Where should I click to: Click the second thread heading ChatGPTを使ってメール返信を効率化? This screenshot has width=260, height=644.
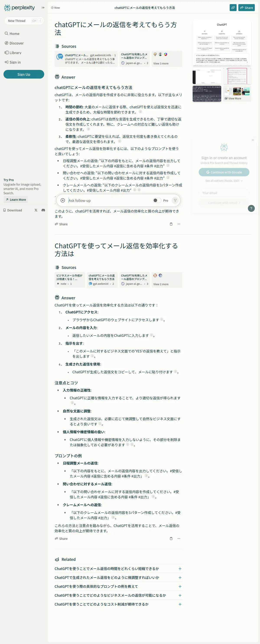116,250
